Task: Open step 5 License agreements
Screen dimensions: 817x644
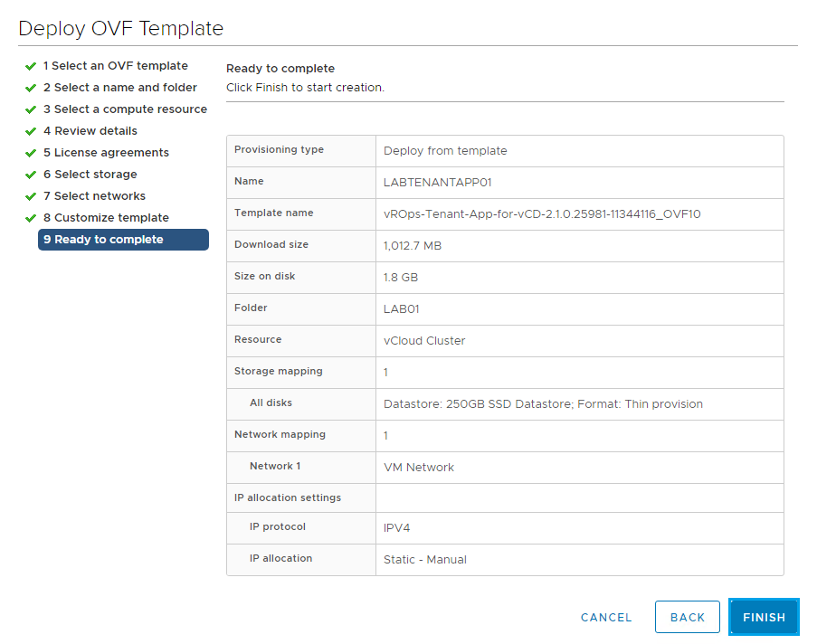Action: [106, 153]
